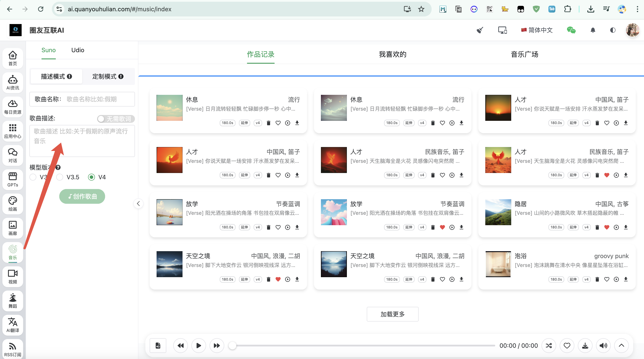This screenshot has width=644, height=359.
Task: Switch to 我喜欢的 tab
Action: (x=392, y=54)
